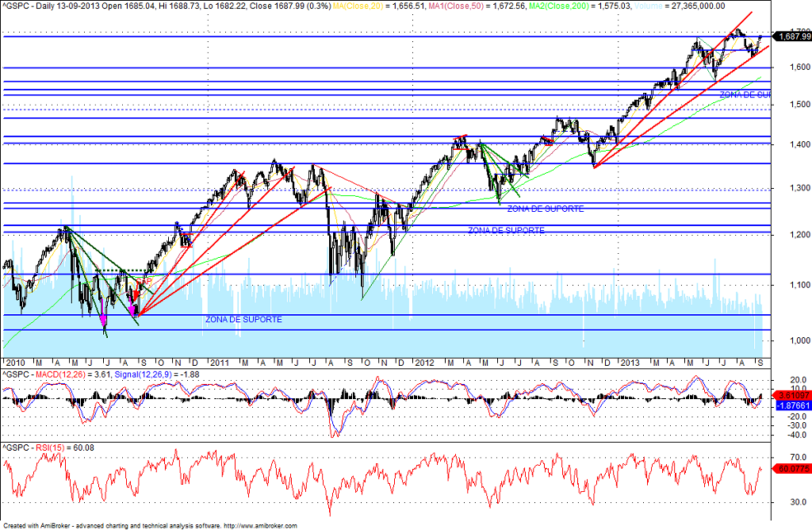Click the 20.0 MACD axis label
The width and height of the screenshot is (812, 530).
799,380
